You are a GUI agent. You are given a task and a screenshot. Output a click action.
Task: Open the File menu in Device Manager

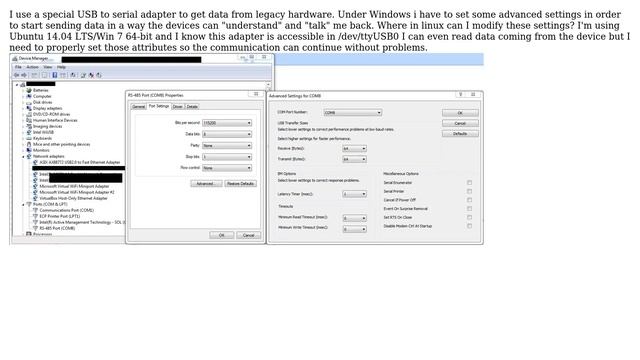[x=18, y=67]
